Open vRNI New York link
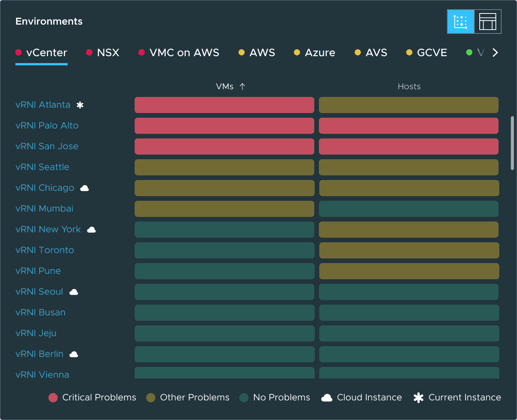The width and height of the screenshot is (517, 420). tap(48, 229)
